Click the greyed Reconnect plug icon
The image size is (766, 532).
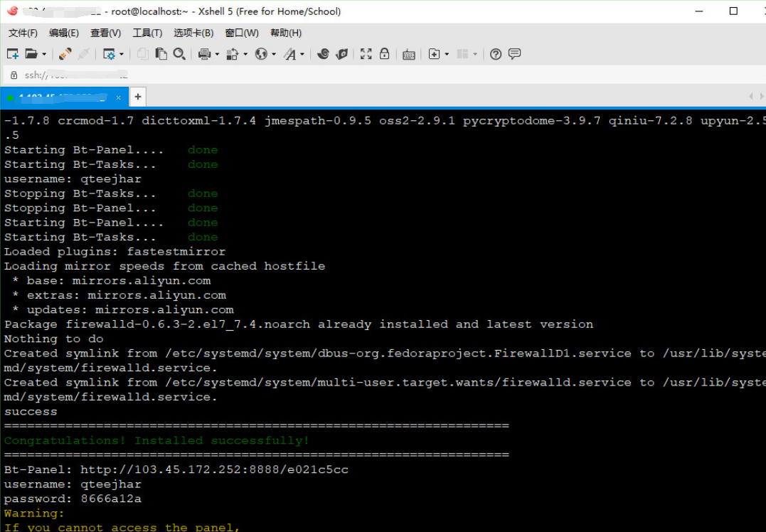[83, 54]
